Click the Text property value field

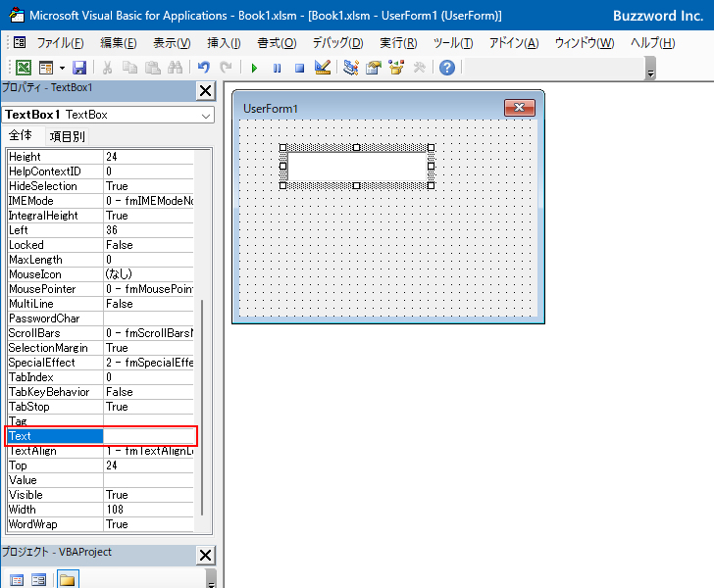[148, 436]
